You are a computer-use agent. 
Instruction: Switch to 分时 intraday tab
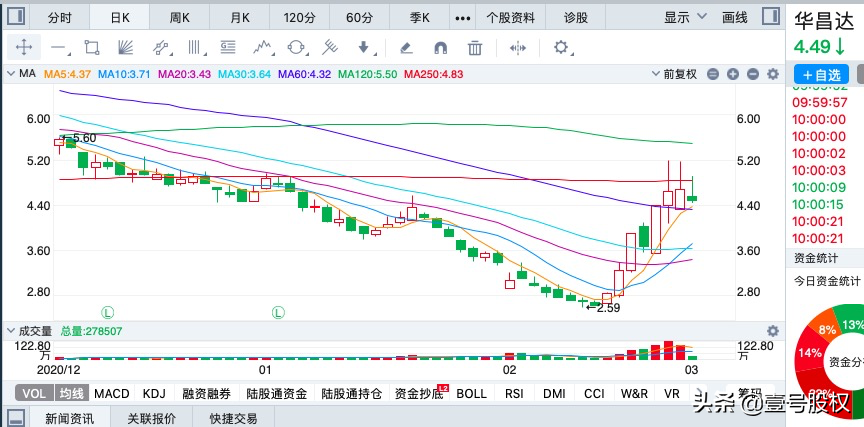(x=60, y=18)
